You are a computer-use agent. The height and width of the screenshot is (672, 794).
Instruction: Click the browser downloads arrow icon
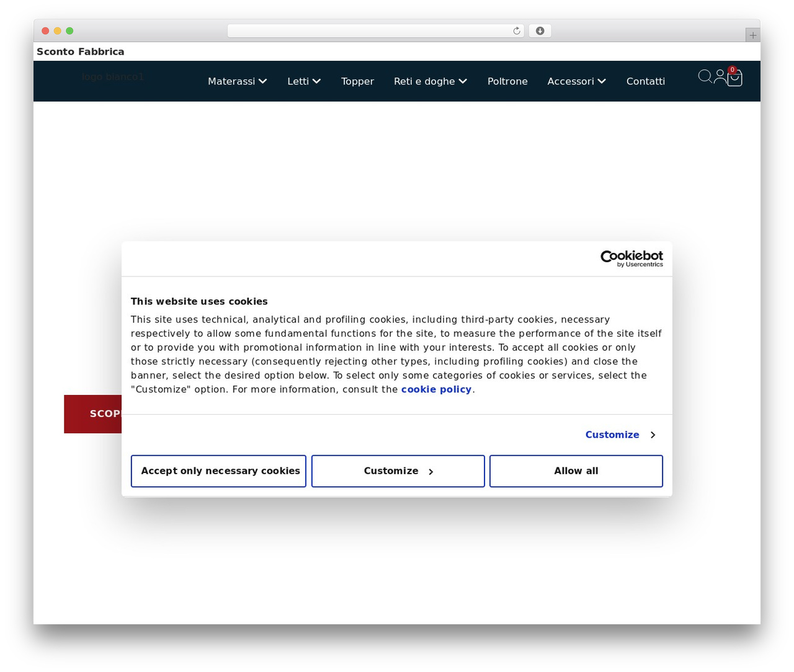[x=540, y=31]
